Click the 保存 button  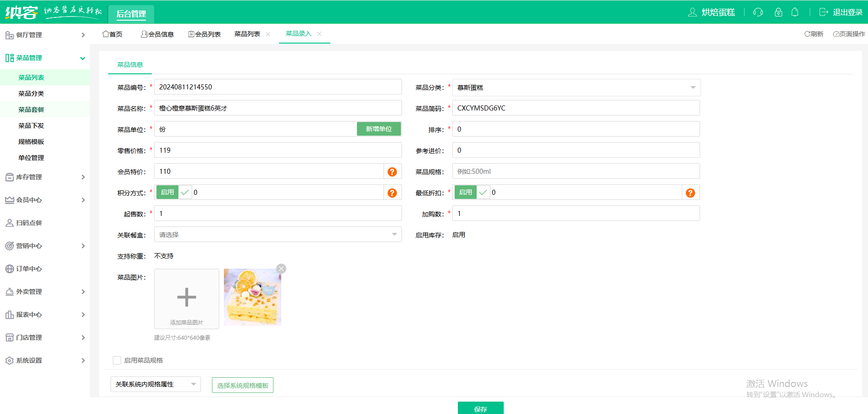tap(481, 408)
